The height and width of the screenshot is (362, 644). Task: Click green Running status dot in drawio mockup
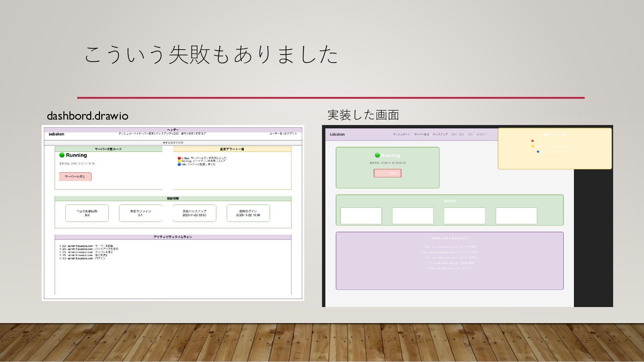[x=62, y=155]
